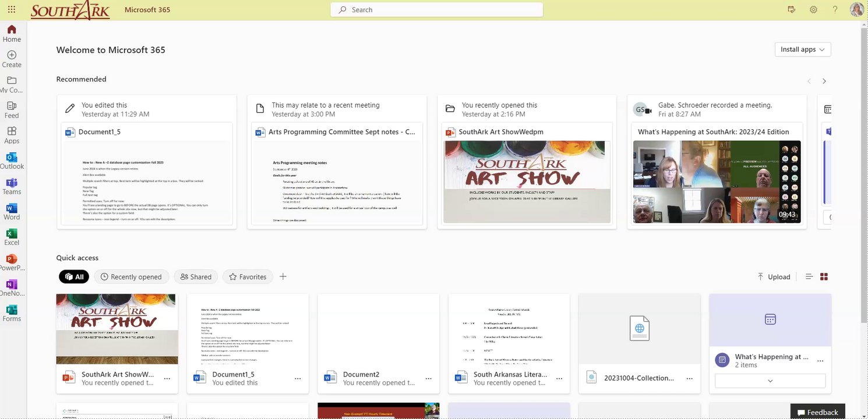Viewport: 868px width, 419px height.
Task: Launch Excel from the sidebar
Action: (12, 237)
